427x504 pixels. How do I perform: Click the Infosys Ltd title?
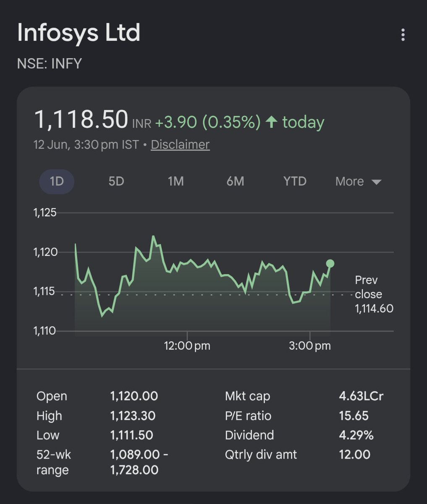click(79, 33)
